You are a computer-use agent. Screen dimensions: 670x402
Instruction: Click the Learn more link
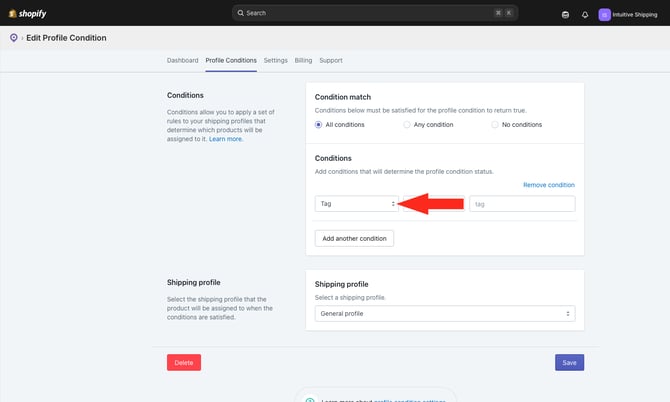(226, 139)
